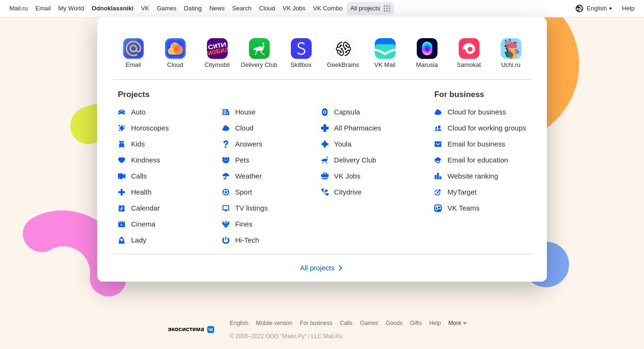Viewport: 644px width, 349px height.
Task: Go to Mail.ru in top navigation
Action: pos(18,8)
